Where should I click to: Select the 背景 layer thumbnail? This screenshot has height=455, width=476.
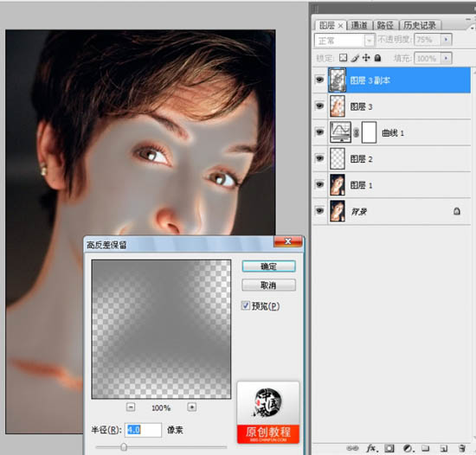click(x=338, y=211)
